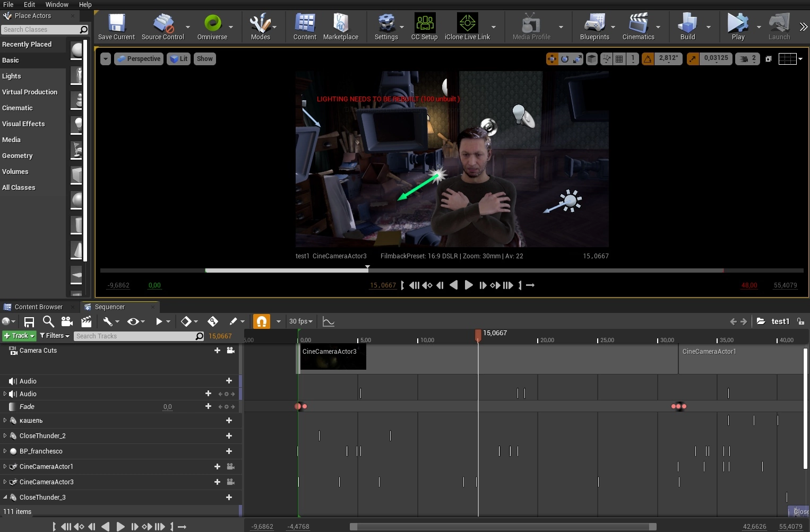The height and width of the screenshot is (532, 810).
Task: Toggle viewport rotate gizmo mode
Action: [565, 59]
